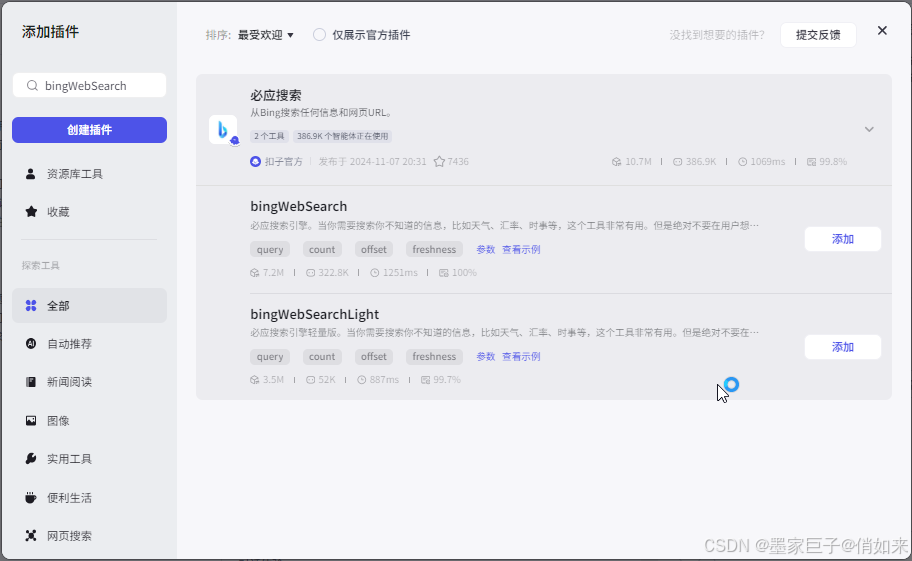Click the 实用工具 wrench icon
The width and height of the screenshot is (912, 561).
point(31,459)
